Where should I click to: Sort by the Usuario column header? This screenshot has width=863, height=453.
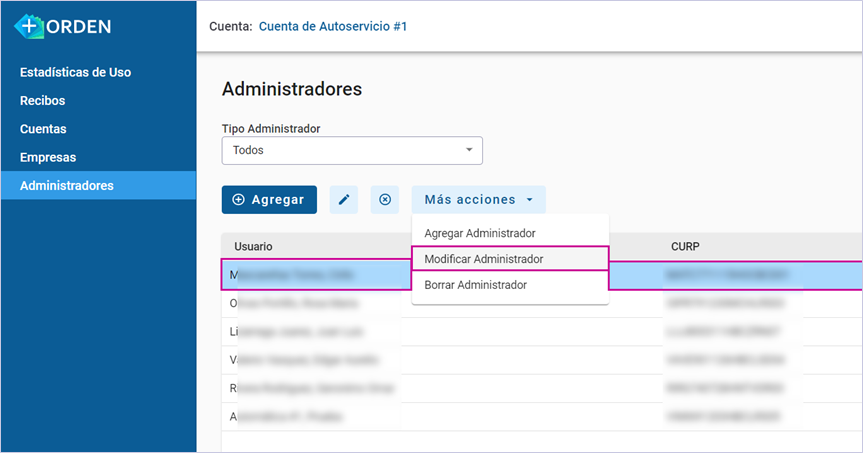click(253, 247)
